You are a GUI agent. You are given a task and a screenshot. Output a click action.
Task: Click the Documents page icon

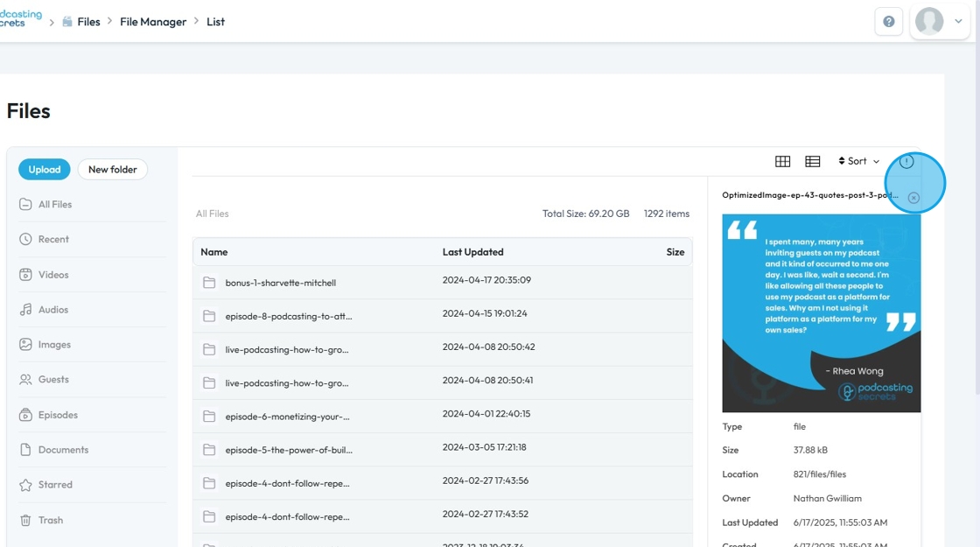click(x=25, y=450)
